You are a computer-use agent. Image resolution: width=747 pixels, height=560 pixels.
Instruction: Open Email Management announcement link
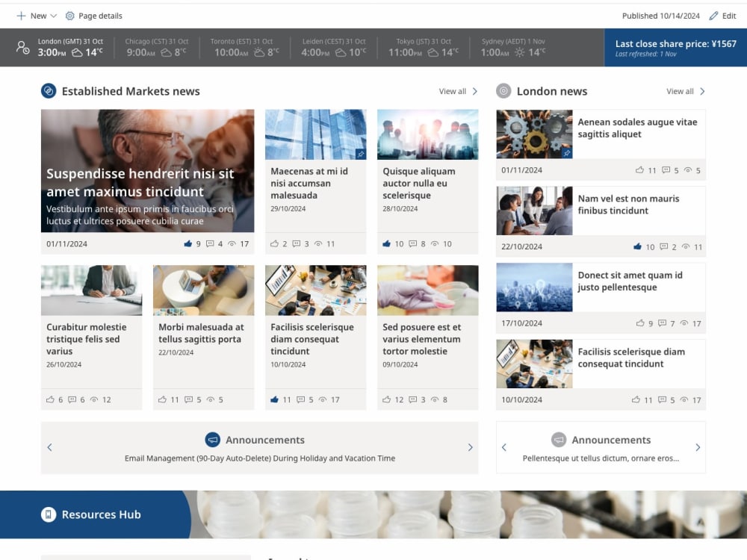coord(260,458)
